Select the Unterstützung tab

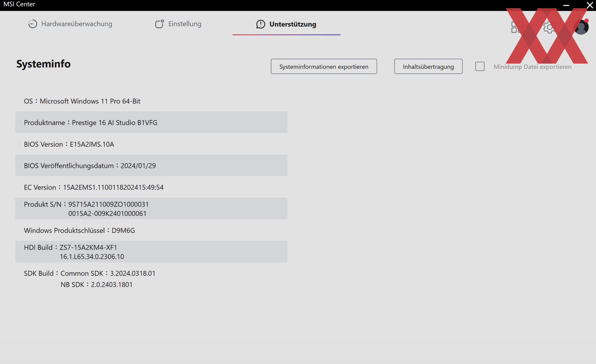(x=286, y=24)
